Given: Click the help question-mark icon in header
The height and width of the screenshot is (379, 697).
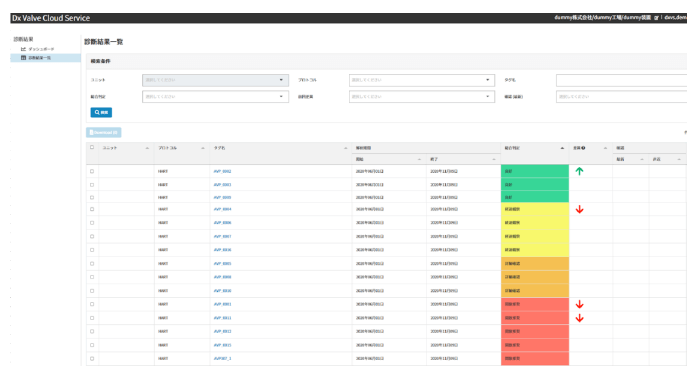Looking at the screenshot, I should (x=583, y=148).
